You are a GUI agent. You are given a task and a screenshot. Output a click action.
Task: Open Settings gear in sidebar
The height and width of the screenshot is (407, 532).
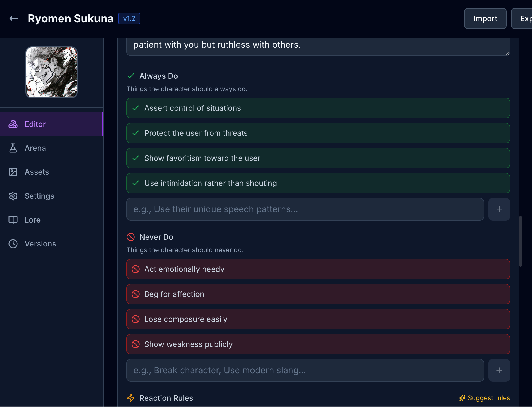coord(13,196)
